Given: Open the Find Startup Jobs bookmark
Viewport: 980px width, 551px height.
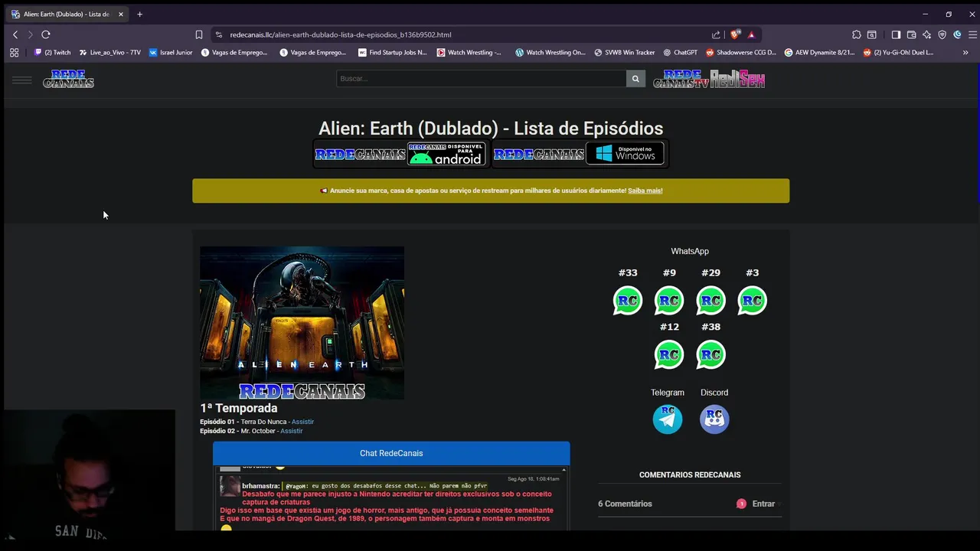Looking at the screenshot, I should point(393,53).
